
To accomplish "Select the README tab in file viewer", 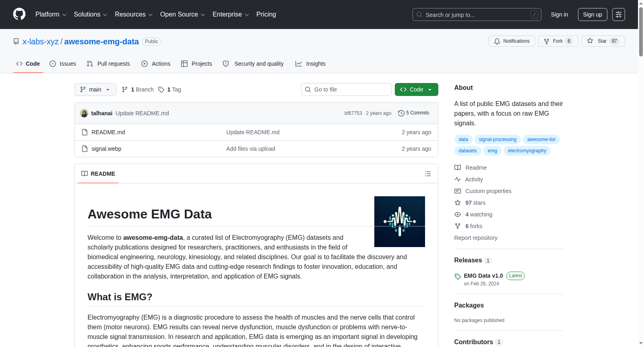I will pos(98,174).
